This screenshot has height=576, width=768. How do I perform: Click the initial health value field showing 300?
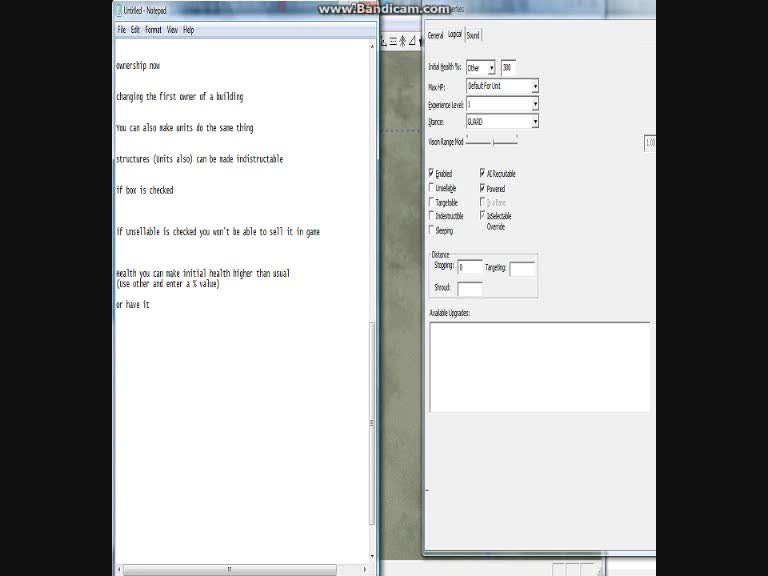pyautogui.click(x=508, y=68)
